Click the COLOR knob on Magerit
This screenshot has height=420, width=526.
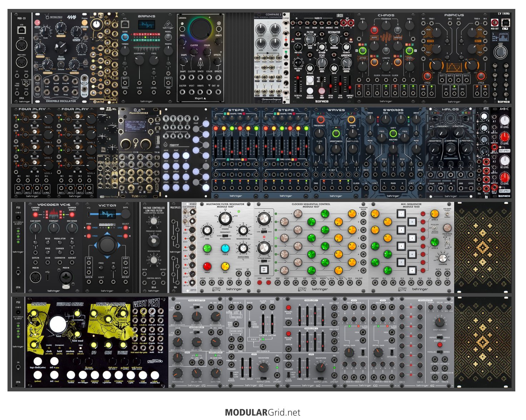pos(207,51)
